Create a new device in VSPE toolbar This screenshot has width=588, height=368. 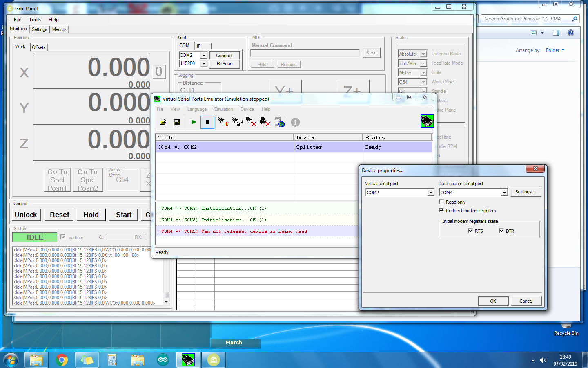click(223, 122)
